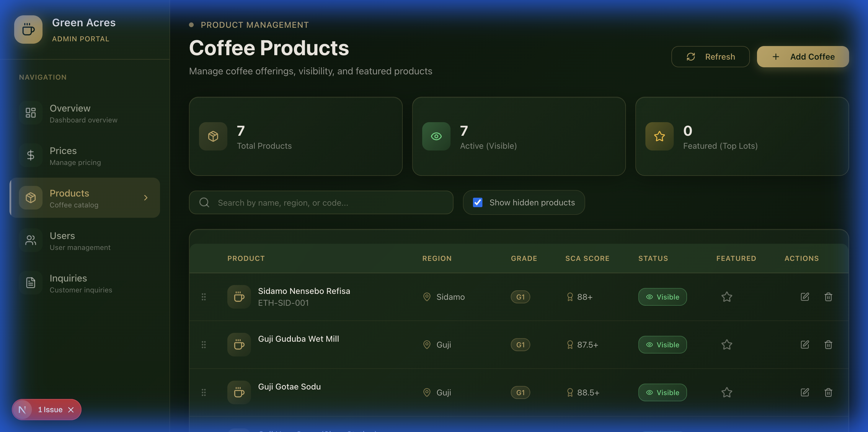Click the Prices dollar icon in navigation
Screen dimensions: 868x432
pyautogui.click(x=30, y=155)
